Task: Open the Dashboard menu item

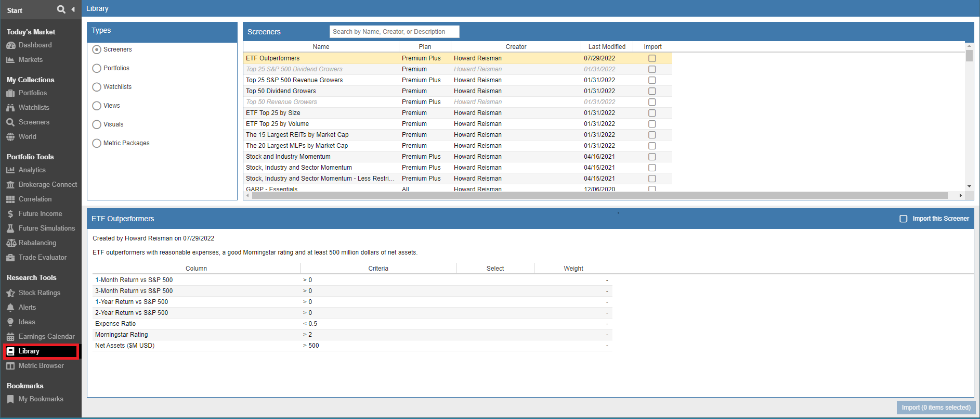Action: 35,45
